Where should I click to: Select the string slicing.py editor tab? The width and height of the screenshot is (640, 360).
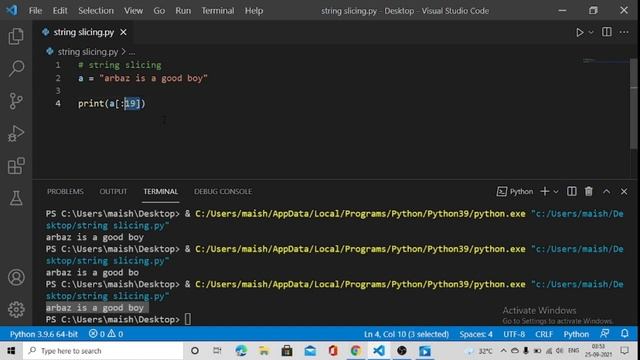[84, 32]
